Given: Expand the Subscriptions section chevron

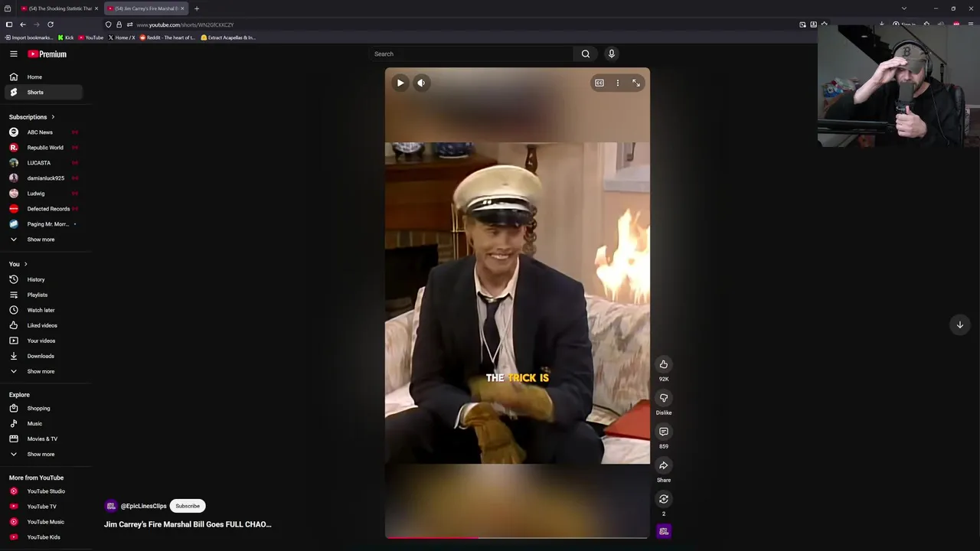Looking at the screenshot, I should coord(53,117).
